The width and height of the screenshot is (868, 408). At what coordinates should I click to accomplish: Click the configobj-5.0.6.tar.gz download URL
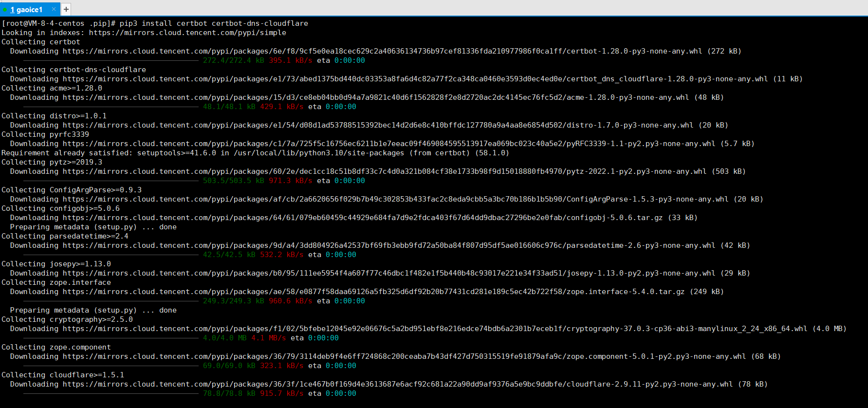(x=362, y=218)
